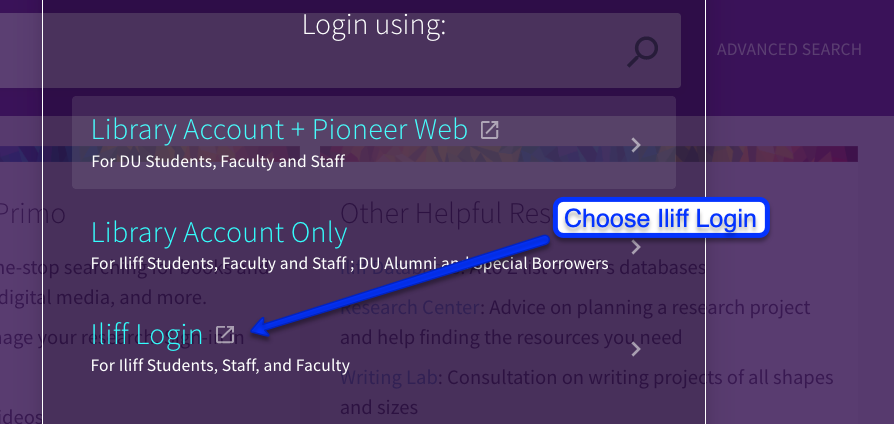Click external-link icon next to Iliff Login
The image size is (894, 424).
tap(225, 334)
